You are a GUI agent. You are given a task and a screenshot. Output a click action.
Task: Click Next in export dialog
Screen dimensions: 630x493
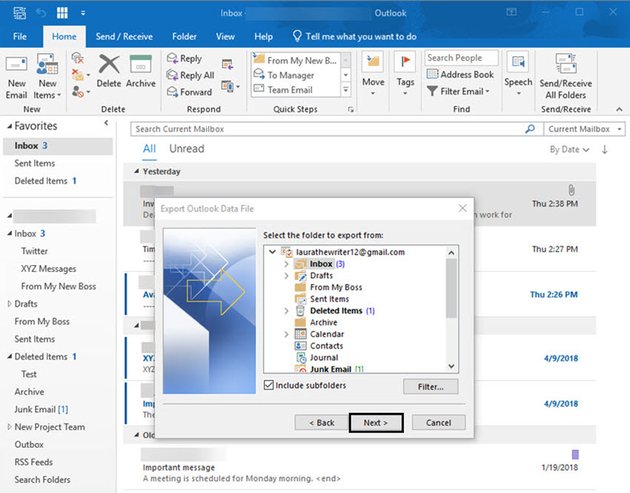pos(376,423)
